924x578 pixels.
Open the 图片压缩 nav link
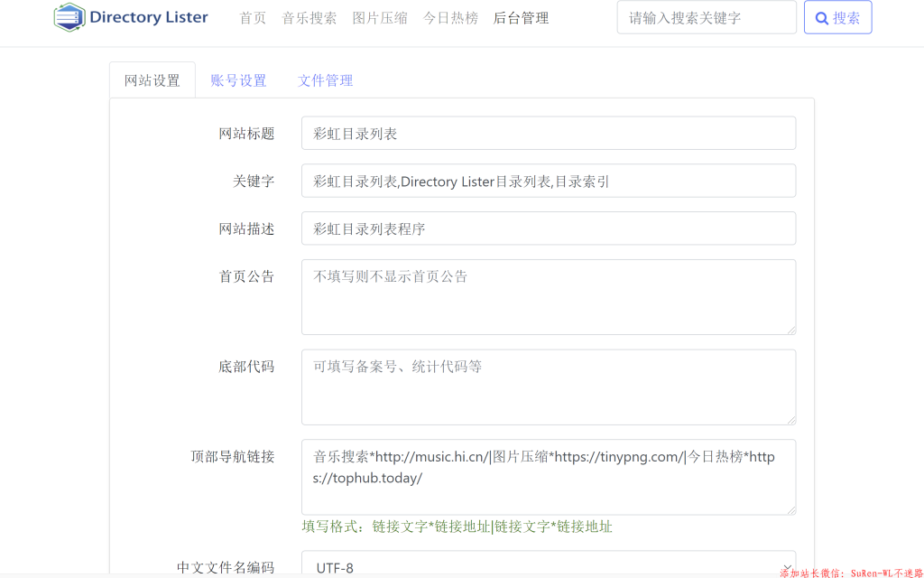click(x=380, y=18)
